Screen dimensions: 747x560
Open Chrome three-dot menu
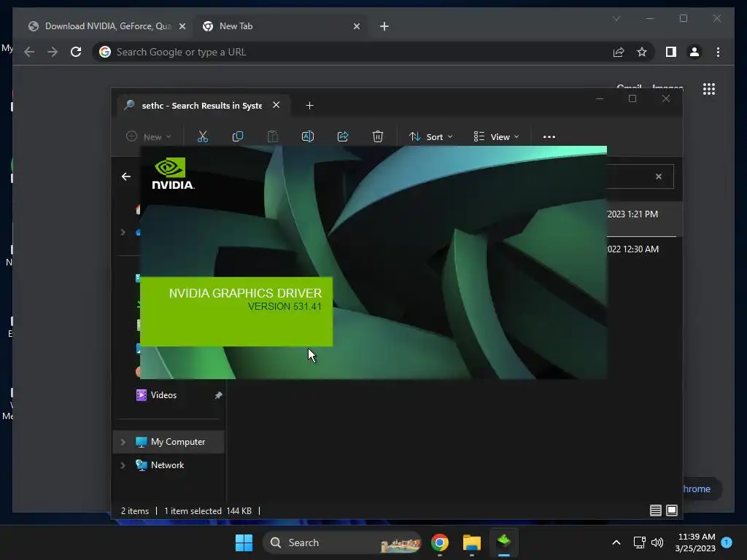click(x=718, y=52)
